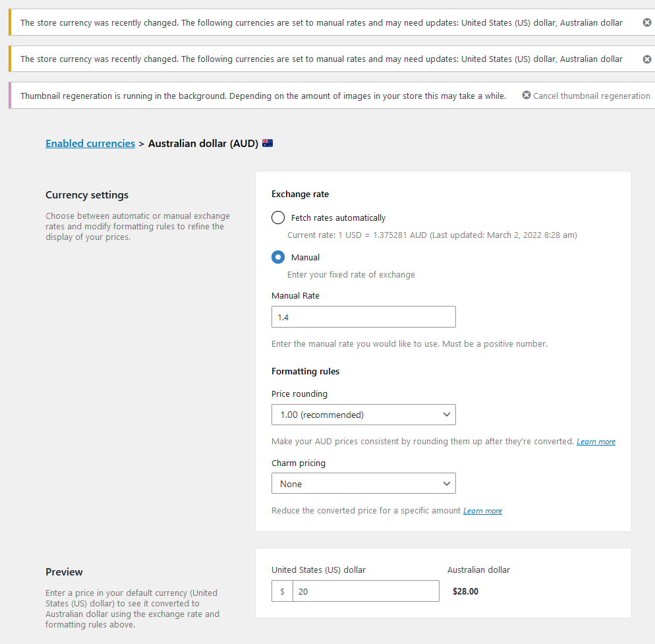This screenshot has width=655, height=644.
Task: Cancel thumbnail regeneration via its X icon
Action: click(527, 96)
